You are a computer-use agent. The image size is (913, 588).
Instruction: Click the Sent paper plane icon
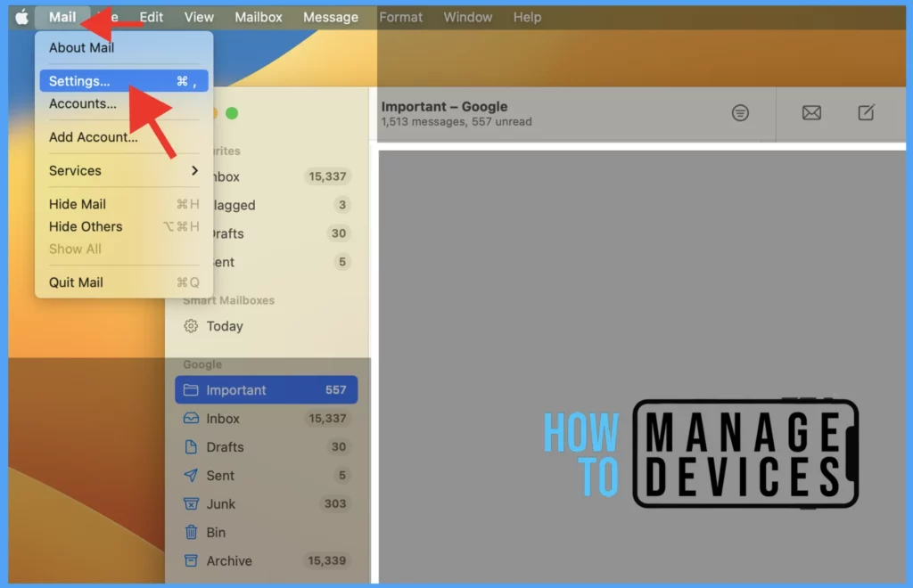click(x=191, y=476)
